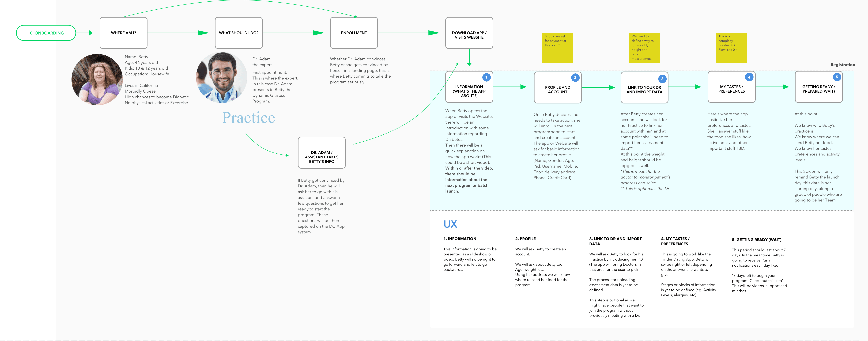Screen dimensions: 868x341
Task: Click the Dr. Adam, the expert text
Action: [262, 62]
